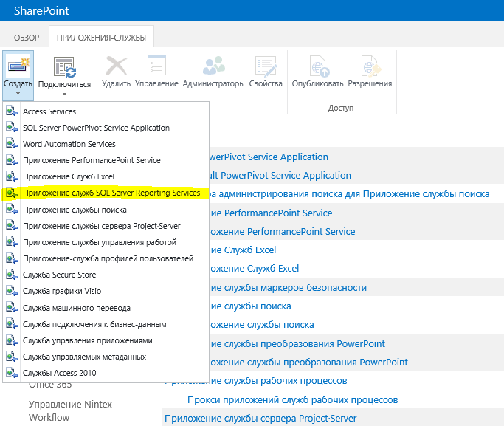Open link ending 'ие Служб Excel'
The image size is (504, 426).
click(x=243, y=250)
